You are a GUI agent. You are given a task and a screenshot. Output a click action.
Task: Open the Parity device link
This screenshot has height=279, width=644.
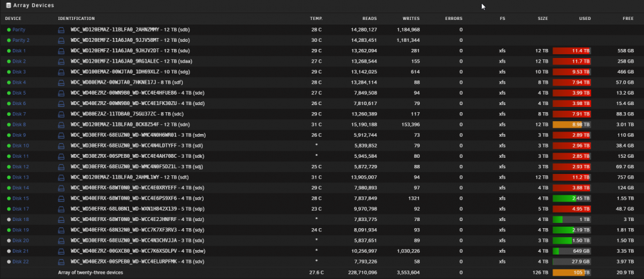tap(19, 30)
